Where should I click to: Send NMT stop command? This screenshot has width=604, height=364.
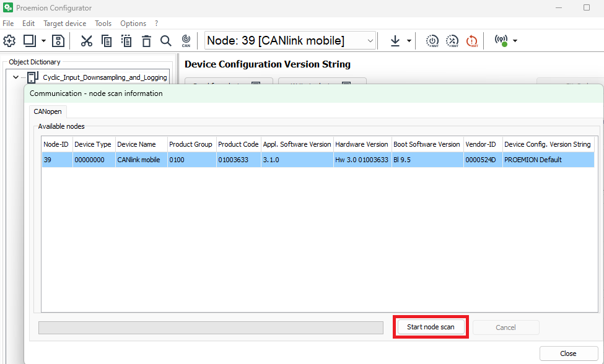(452, 41)
